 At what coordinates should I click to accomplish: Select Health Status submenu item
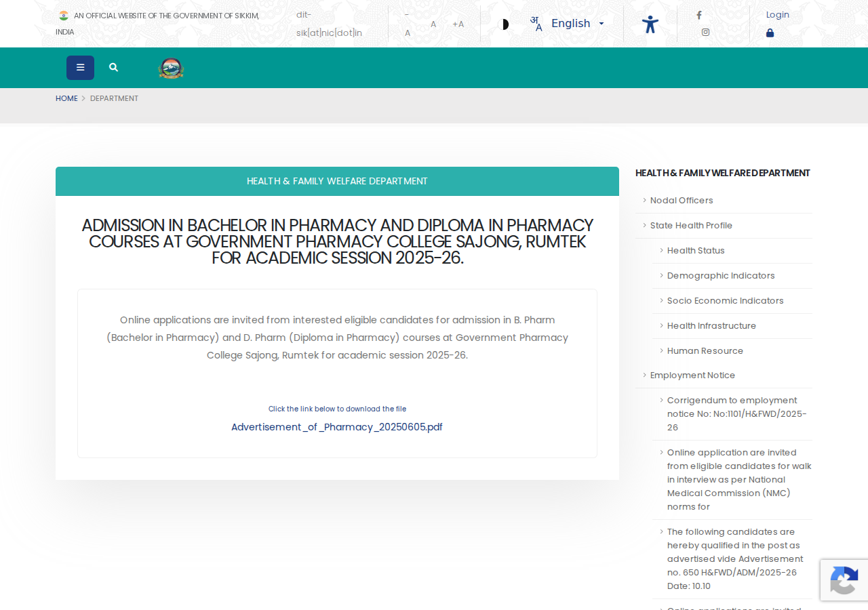point(696,251)
